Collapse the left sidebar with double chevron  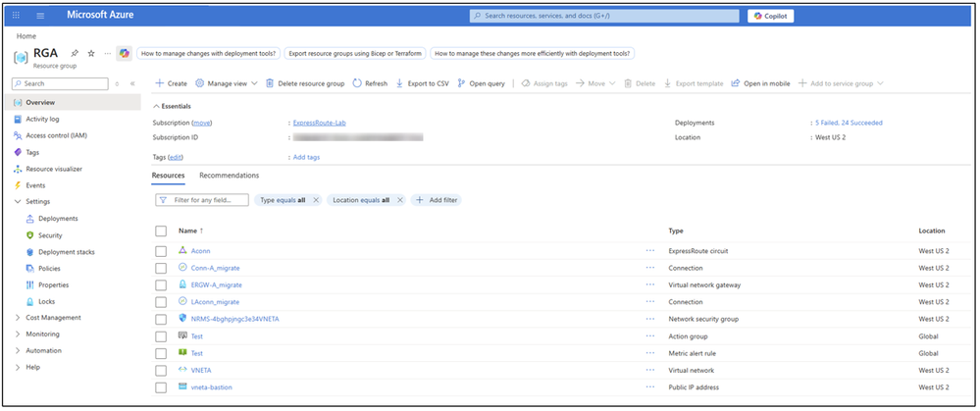tap(132, 83)
